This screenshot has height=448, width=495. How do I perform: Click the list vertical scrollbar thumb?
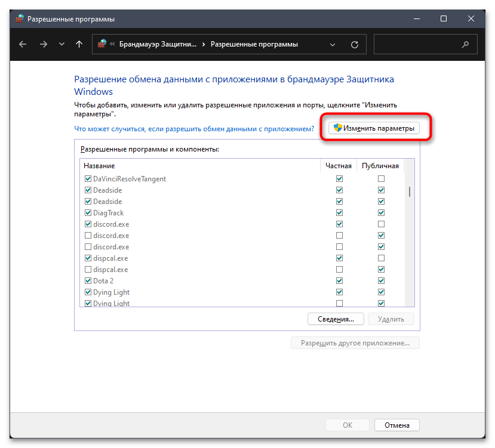click(x=410, y=191)
